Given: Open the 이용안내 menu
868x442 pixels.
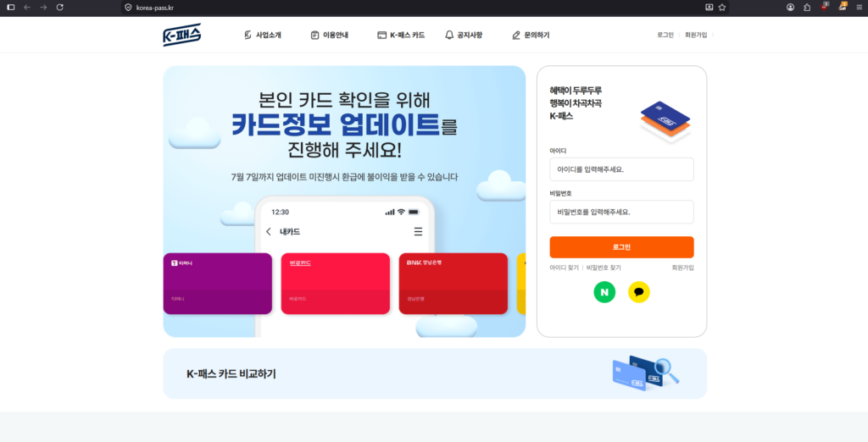Looking at the screenshot, I should [330, 35].
